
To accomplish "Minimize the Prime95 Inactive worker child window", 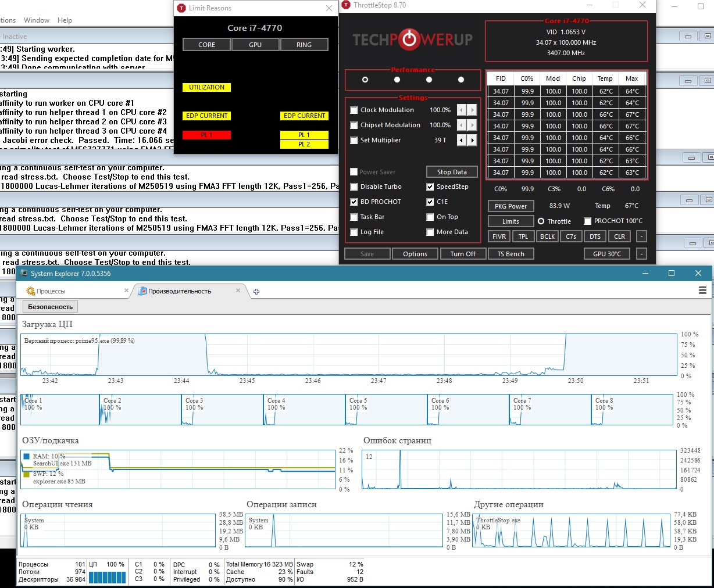I will tap(688, 37).
